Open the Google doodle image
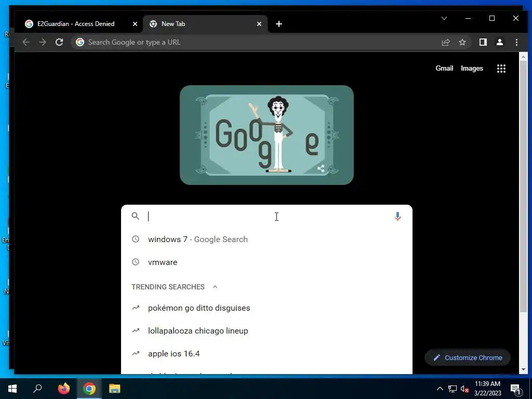Screen dimensions: 532x399 (267, 135)
